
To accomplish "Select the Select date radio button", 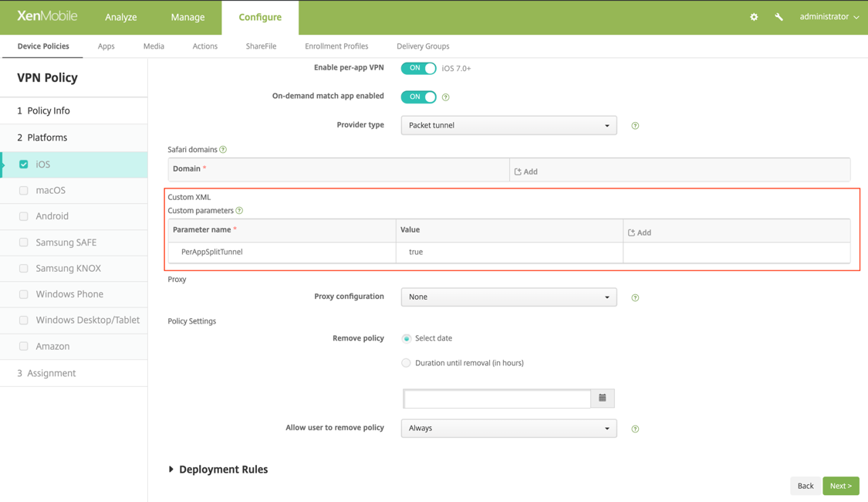I will (407, 338).
